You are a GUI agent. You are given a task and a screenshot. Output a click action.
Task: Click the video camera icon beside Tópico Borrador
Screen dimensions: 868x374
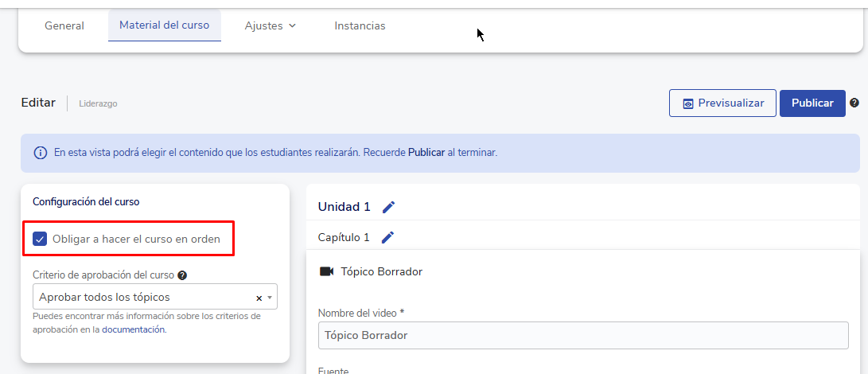[x=326, y=271]
